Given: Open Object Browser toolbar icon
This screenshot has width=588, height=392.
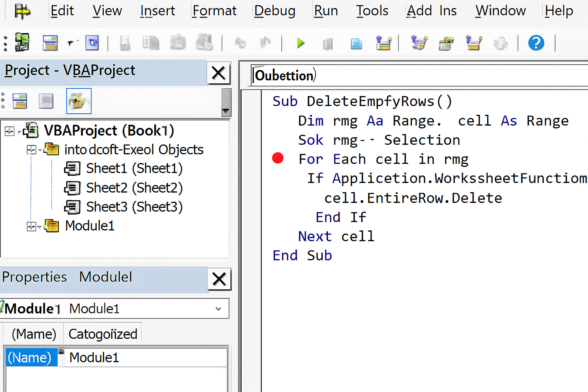Looking at the screenshot, I should (474, 42).
